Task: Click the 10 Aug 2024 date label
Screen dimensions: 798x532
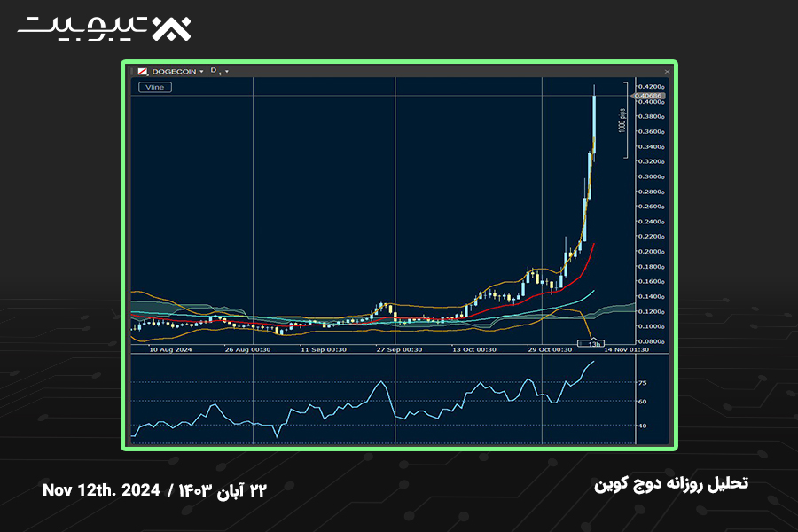Action: point(170,349)
